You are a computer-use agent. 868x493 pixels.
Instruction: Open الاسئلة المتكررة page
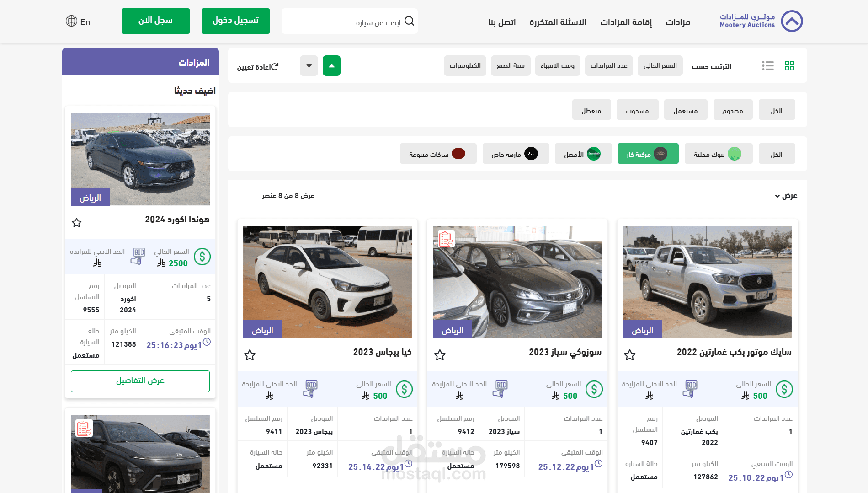(x=558, y=22)
